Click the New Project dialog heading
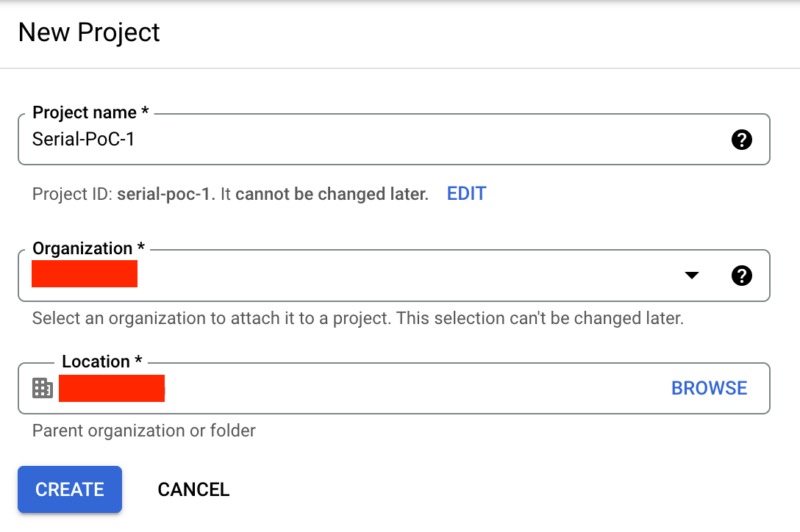 pos(89,32)
